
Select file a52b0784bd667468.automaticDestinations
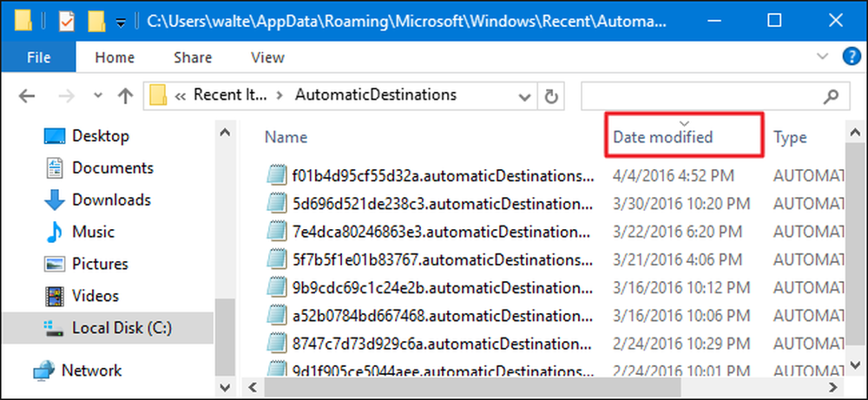click(x=443, y=315)
